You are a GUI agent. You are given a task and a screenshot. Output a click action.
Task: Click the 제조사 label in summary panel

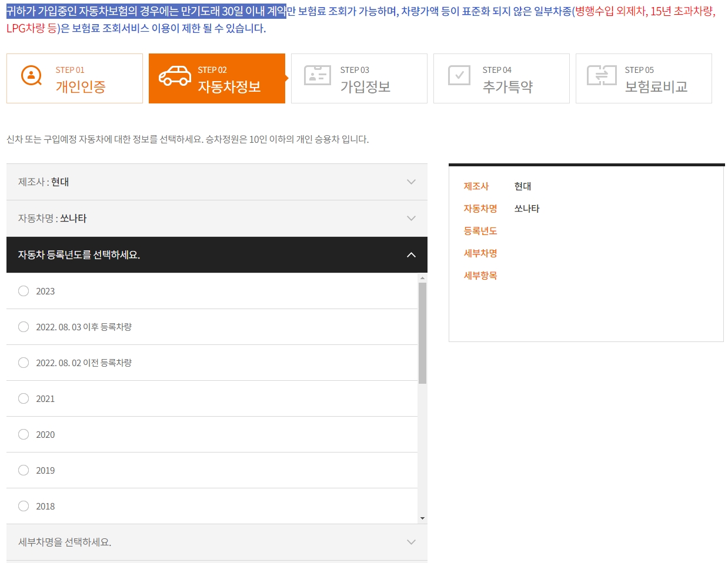(x=476, y=186)
